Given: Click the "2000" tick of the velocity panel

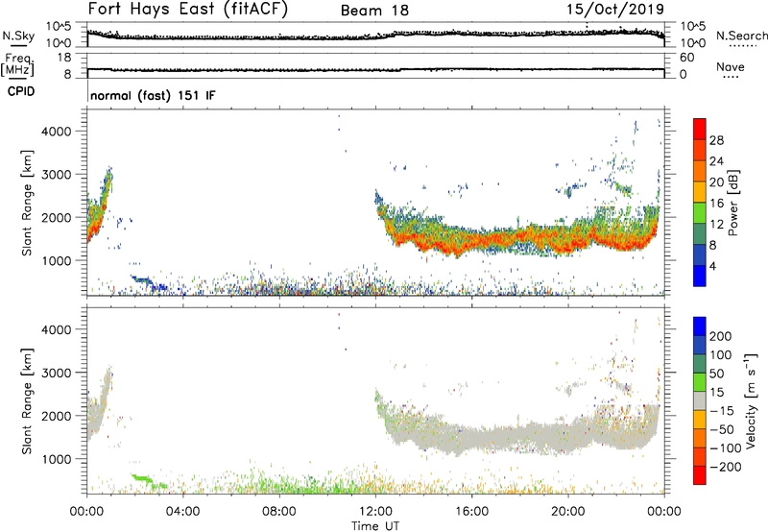Looking at the screenshot, I should click(56, 416).
